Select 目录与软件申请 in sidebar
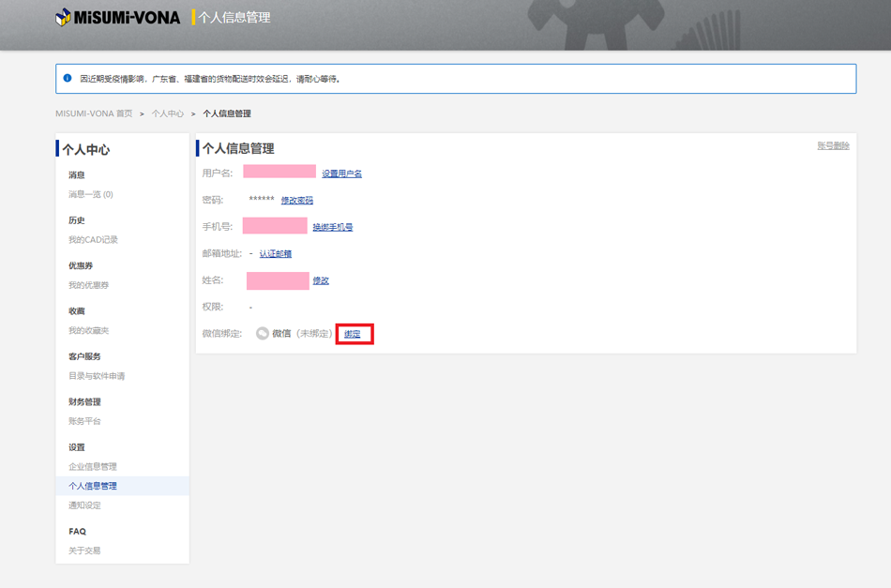Viewport: 891px width, 588px height. point(97,376)
